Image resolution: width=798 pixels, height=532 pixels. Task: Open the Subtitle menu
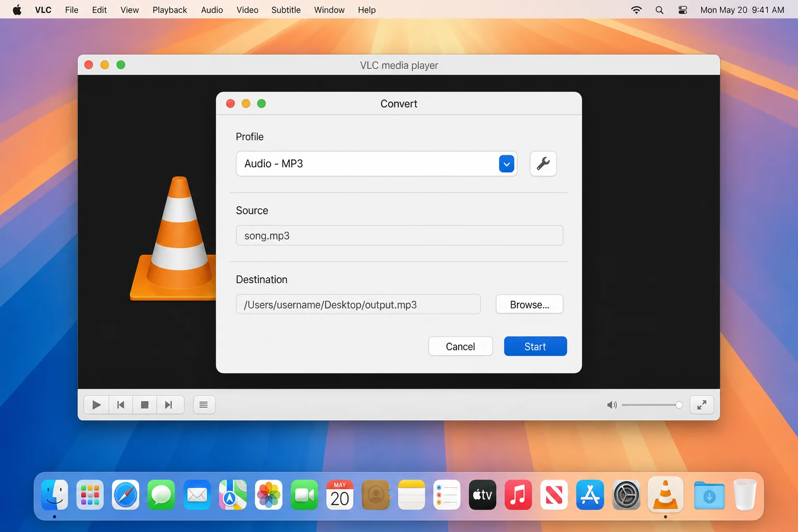click(x=286, y=10)
